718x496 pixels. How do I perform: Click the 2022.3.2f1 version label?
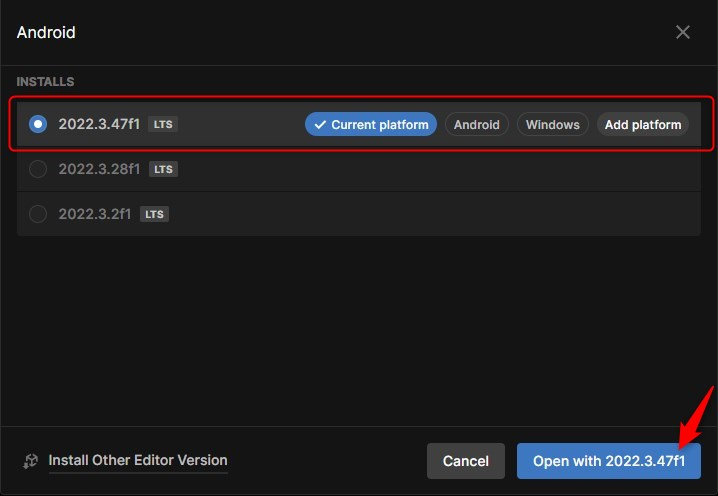95,213
